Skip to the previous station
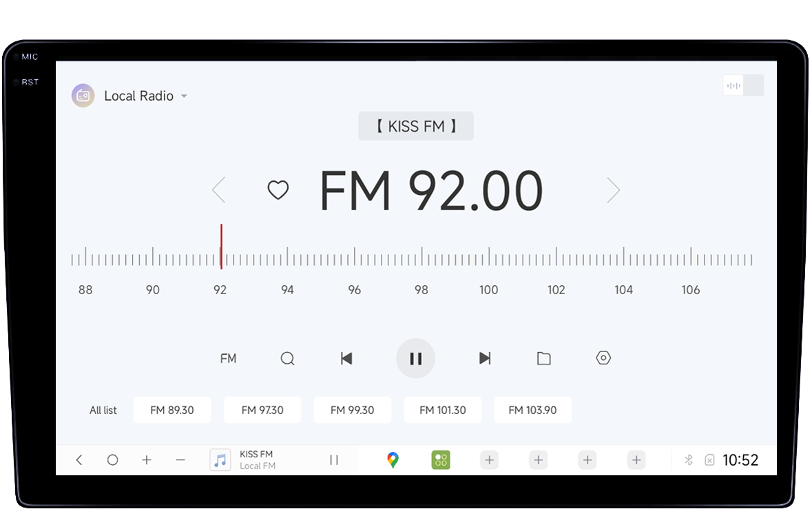This screenshot has width=812, height=529. point(346,359)
